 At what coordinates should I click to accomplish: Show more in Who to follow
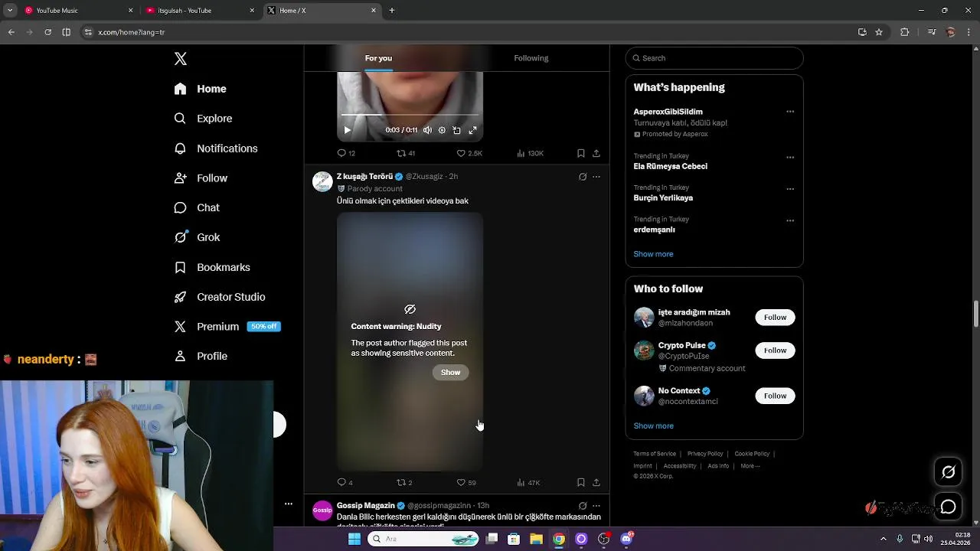pos(653,425)
